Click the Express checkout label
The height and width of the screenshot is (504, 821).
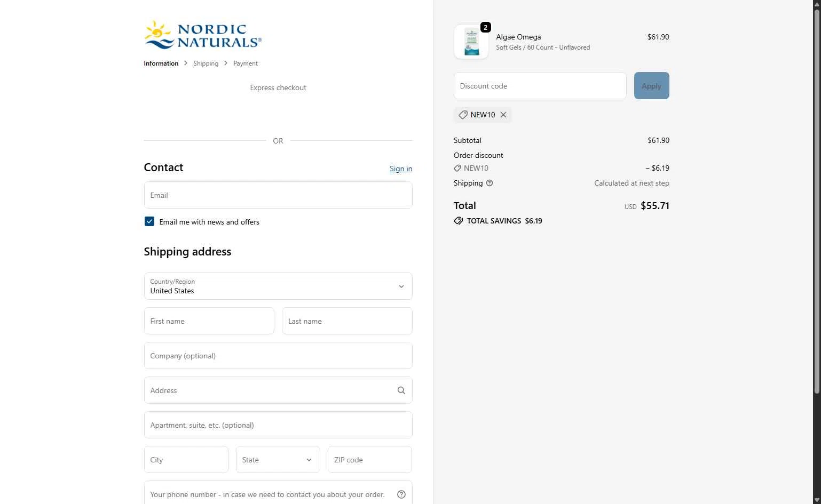tap(278, 87)
